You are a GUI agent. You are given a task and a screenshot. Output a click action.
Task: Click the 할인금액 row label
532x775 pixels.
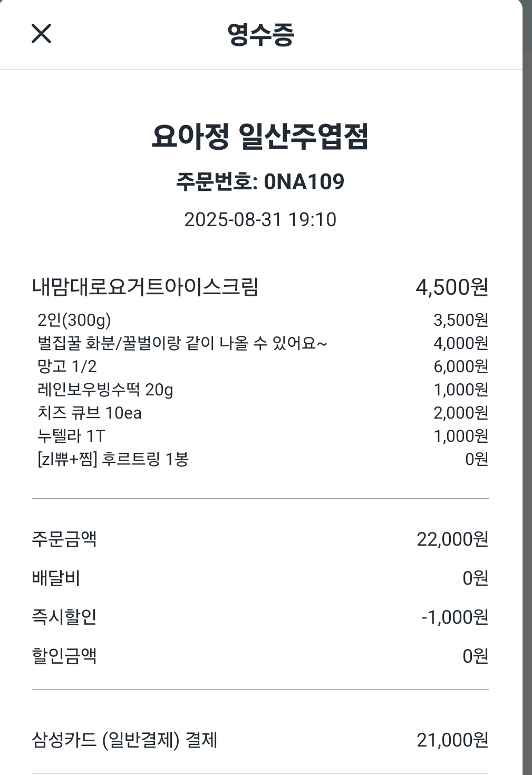pyautogui.click(x=64, y=656)
